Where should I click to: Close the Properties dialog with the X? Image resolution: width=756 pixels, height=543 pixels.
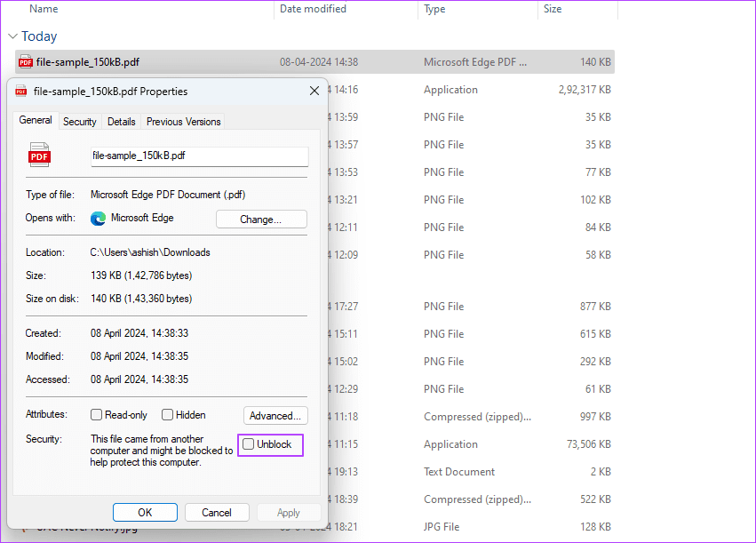click(x=314, y=91)
